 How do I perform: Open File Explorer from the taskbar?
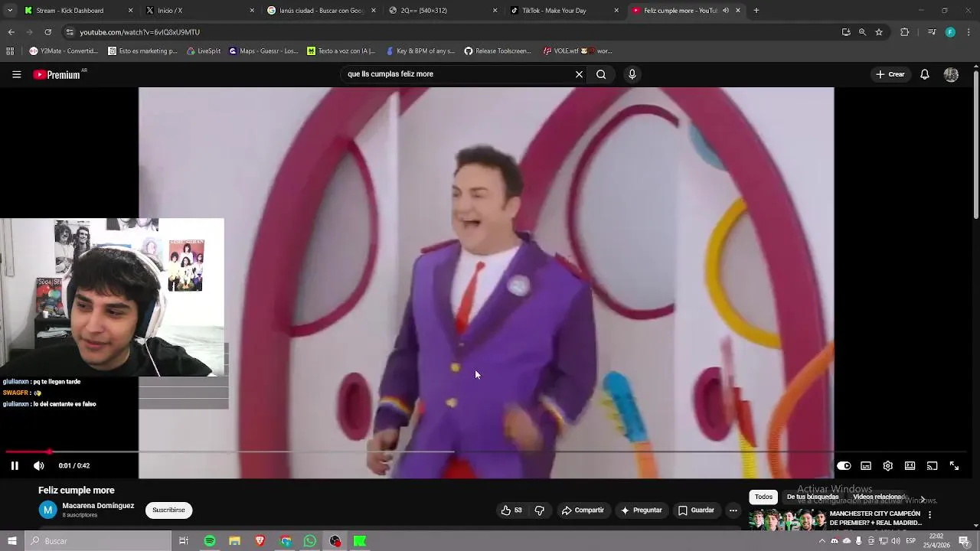(x=234, y=541)
